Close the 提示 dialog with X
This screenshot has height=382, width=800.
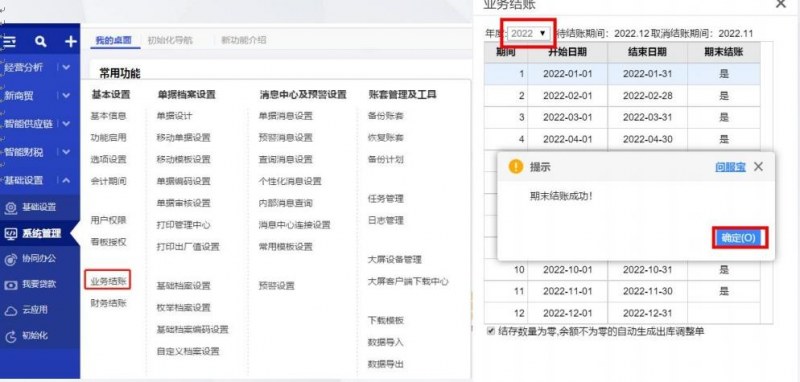(758, 166)
